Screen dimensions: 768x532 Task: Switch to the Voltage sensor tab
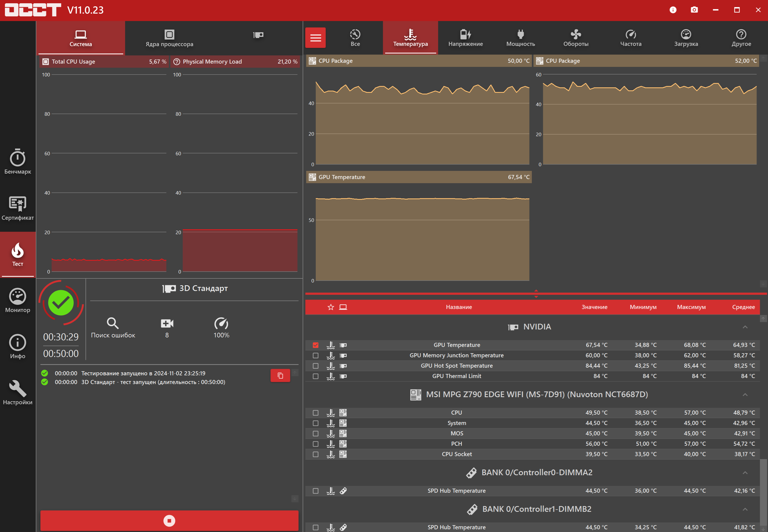(x=465, y=38)
